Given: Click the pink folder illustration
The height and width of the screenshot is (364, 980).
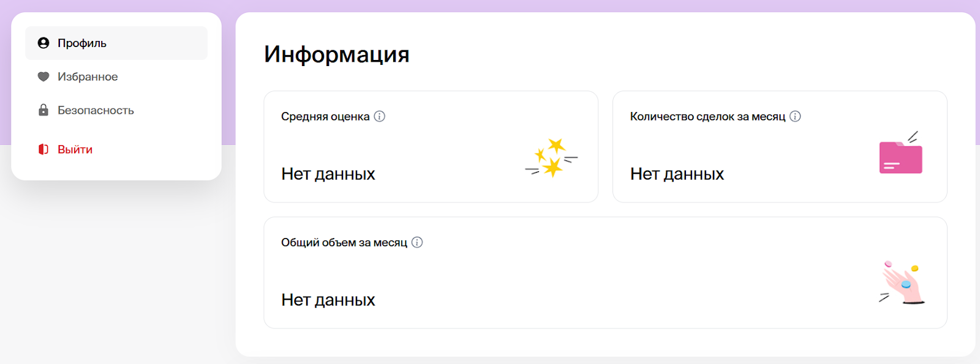Looking at the screenshot, I should [x=900, y=156].
